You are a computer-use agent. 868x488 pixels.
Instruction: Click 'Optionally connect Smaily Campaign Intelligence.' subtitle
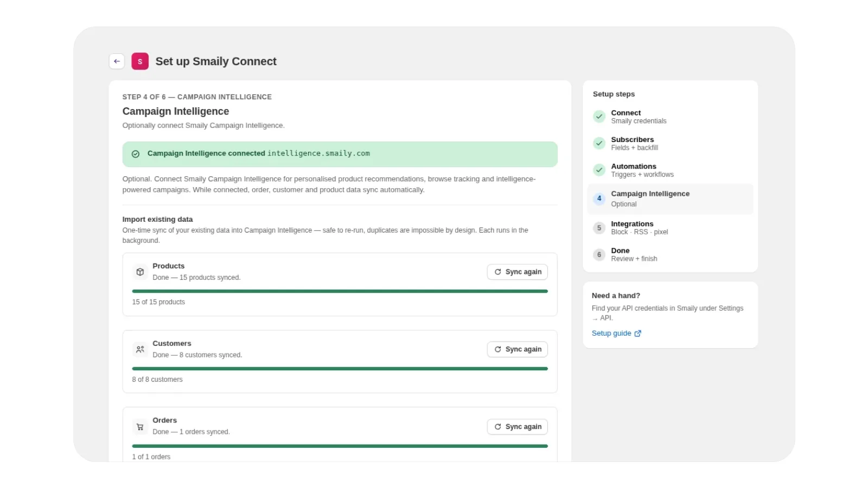point(203,126)
